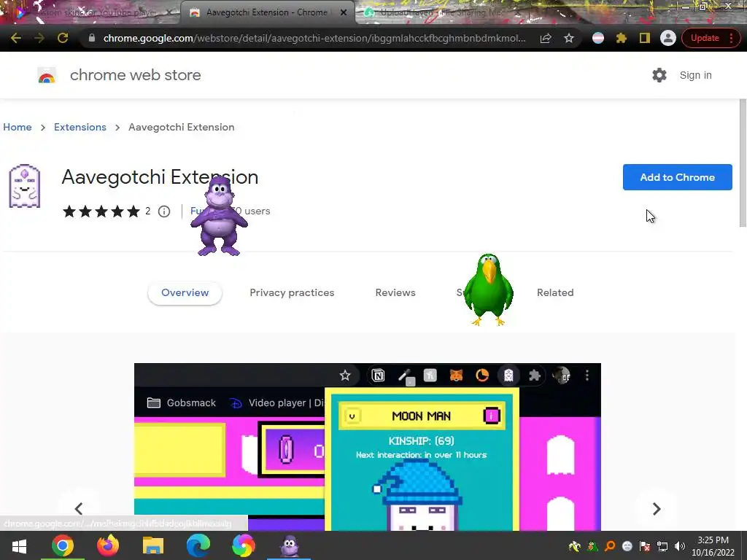This screenshot has height=560, width=747.
Task: Click the Sign in link
Action: [695, 75]
